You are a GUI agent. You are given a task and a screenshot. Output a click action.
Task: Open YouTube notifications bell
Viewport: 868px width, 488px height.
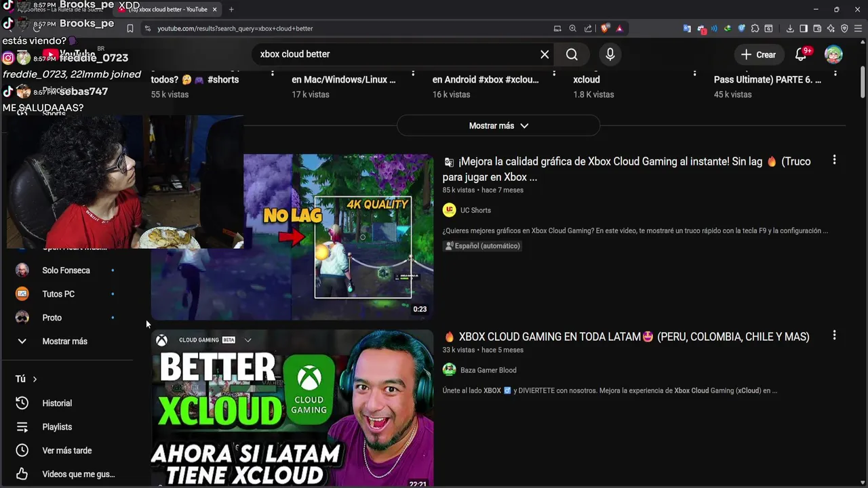tap(801, 54)
